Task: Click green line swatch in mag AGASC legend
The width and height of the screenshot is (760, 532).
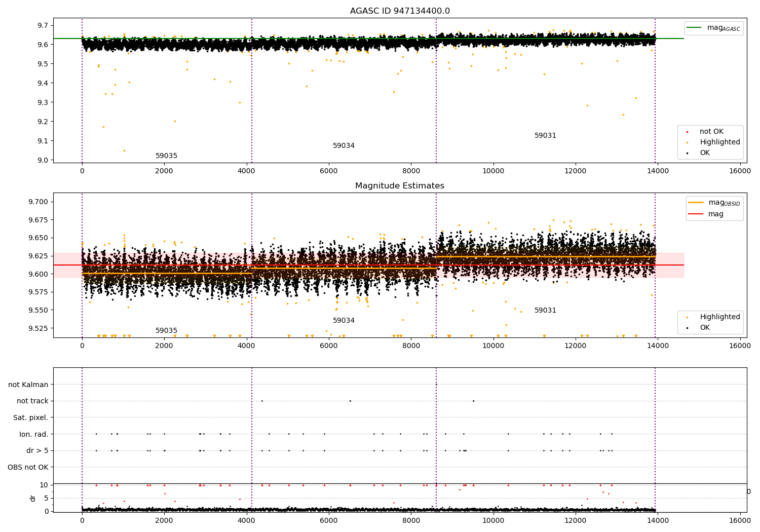Action: [694, 28]
